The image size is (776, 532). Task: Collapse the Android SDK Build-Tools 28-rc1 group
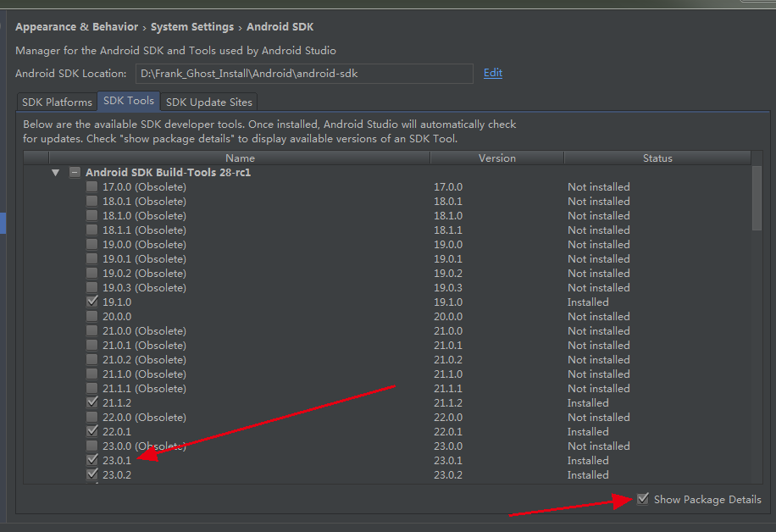[55, 173]
